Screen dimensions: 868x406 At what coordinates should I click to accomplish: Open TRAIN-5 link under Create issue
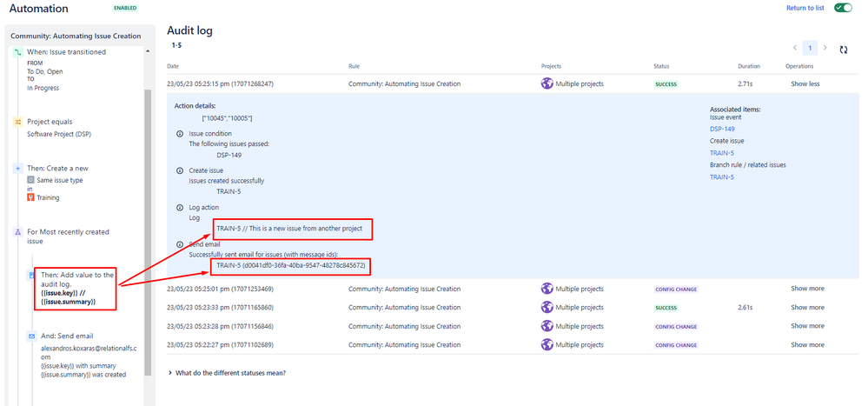tap(722, 153)
